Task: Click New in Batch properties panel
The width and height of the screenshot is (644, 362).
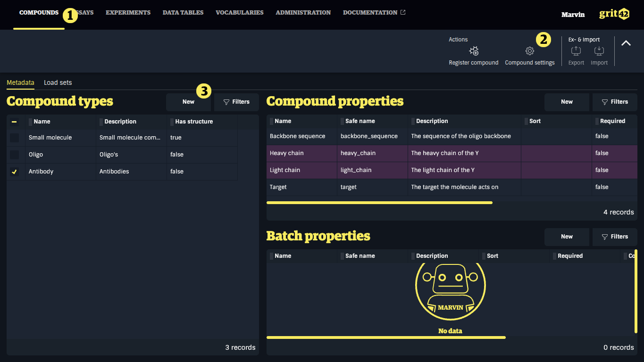Action: pyautogui.click(x=567, y=237)
